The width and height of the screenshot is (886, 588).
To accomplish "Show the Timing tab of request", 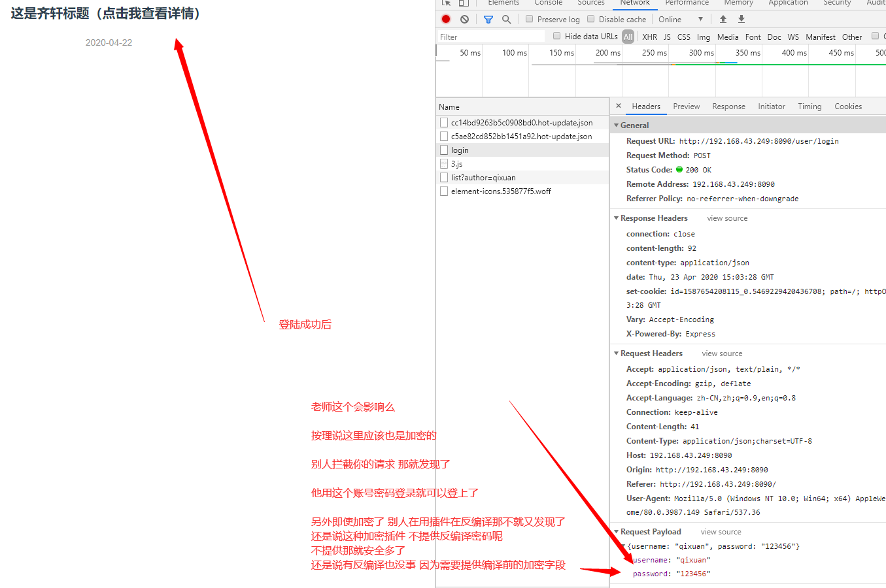I will 809,106.
